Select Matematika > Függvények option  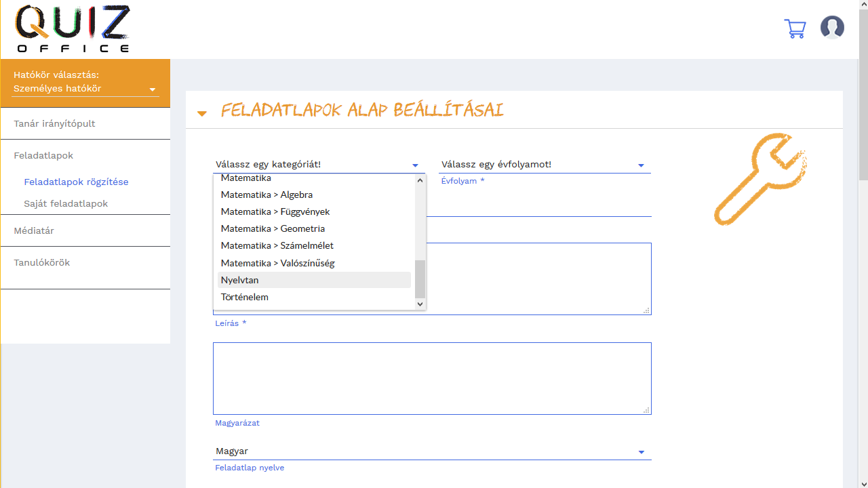314,211
